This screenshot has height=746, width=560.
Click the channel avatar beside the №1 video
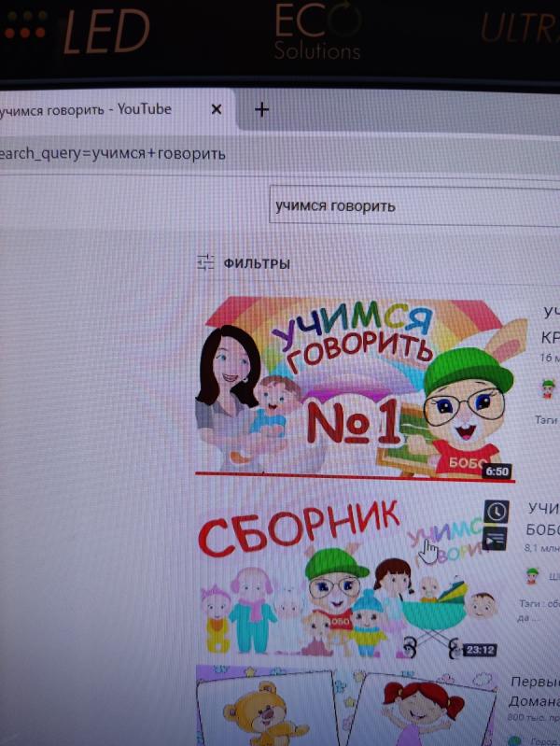(549, 388)
